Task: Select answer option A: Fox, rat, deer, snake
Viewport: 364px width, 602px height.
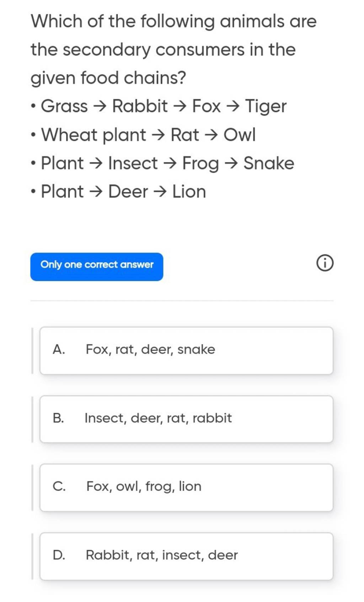Action: pyautogui.click(x=187, y=350)
